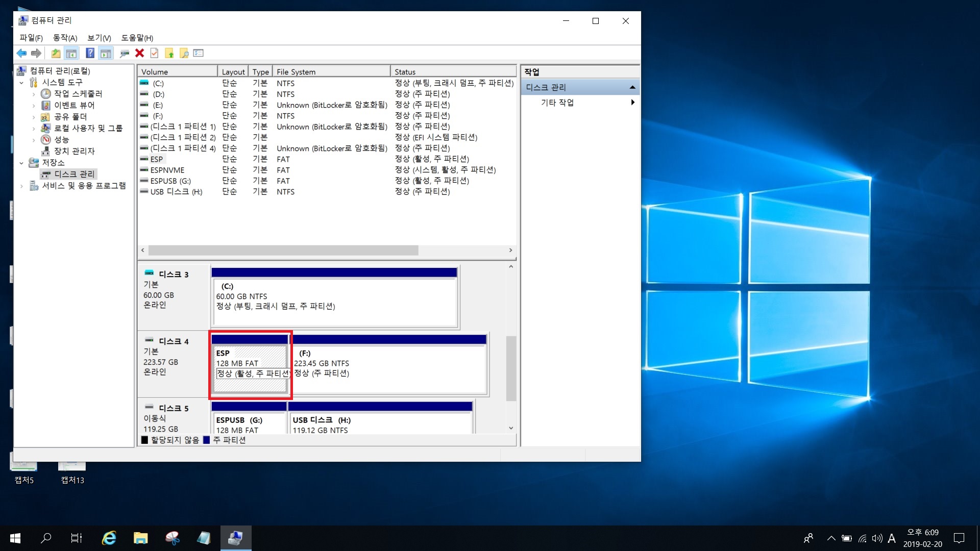This screenshot has height=551, width=980.
Task: Click the Up one level folder icon
Action: tap(56, 53)
